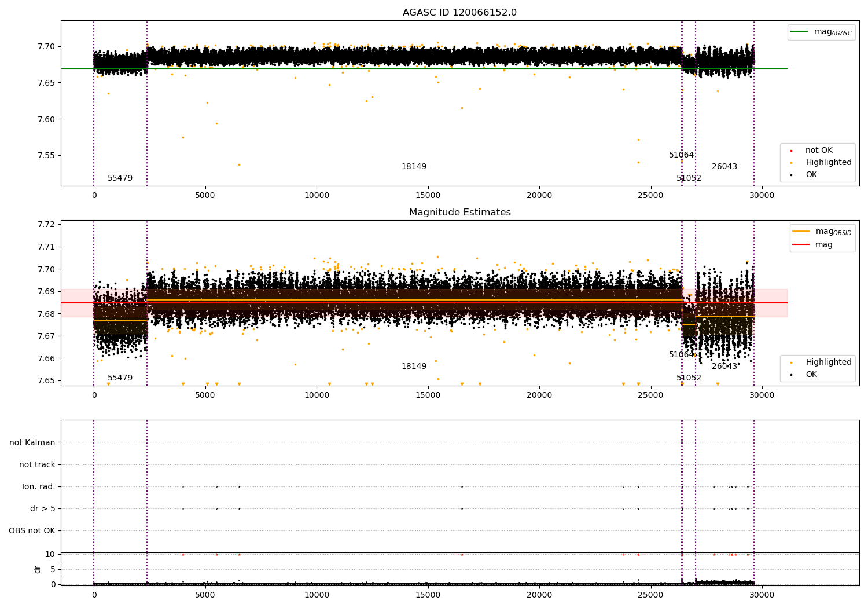Click 'OK' legend entry in top plot
Image resolution: width=868 pixels, height=608 pixels.
pos(811,175)
